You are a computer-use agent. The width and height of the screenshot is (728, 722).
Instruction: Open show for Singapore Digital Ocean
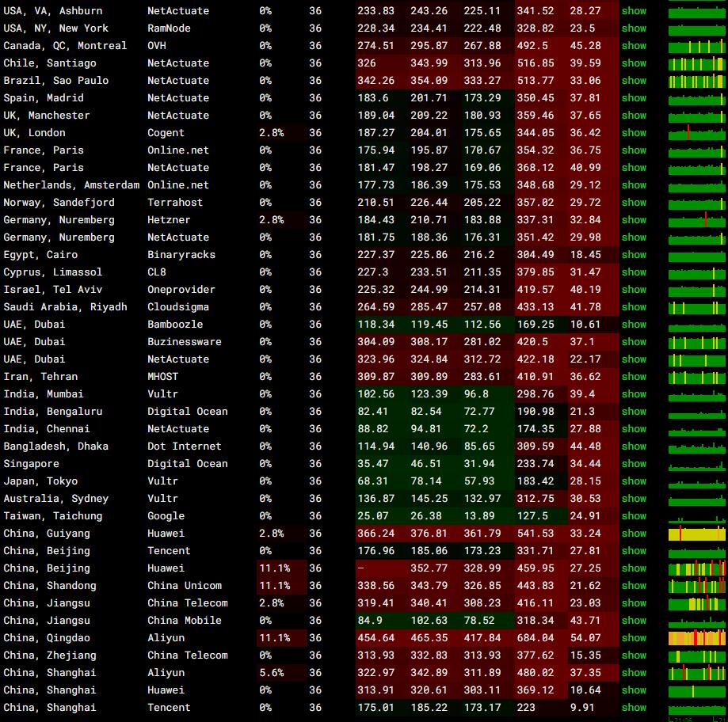tap(634, 464)
